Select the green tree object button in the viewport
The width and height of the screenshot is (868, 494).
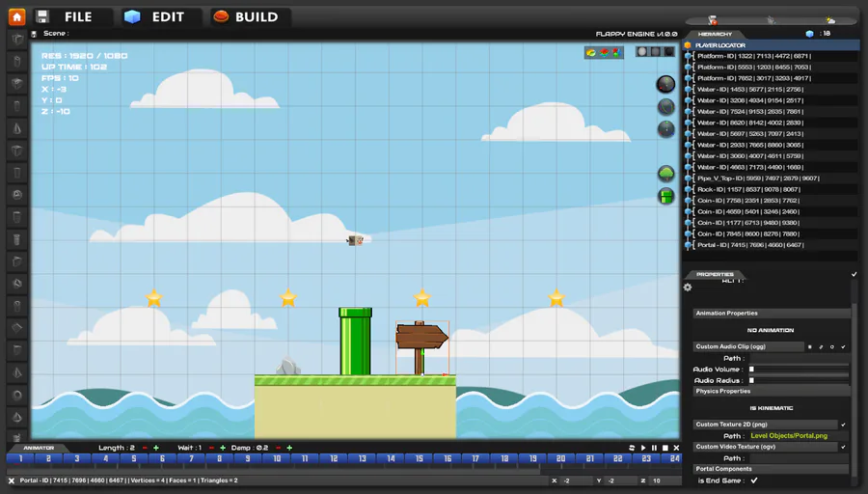pos(665,174)
